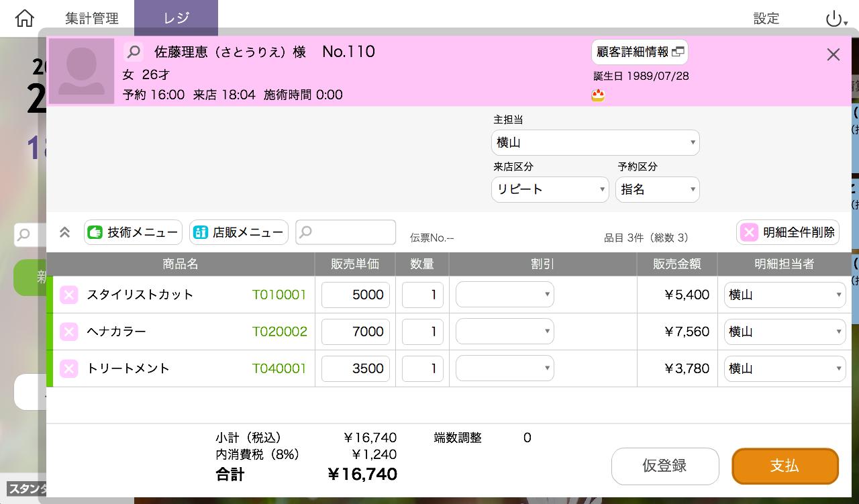Change 明細担当者 for ヘナカラー row

[785, 332]
